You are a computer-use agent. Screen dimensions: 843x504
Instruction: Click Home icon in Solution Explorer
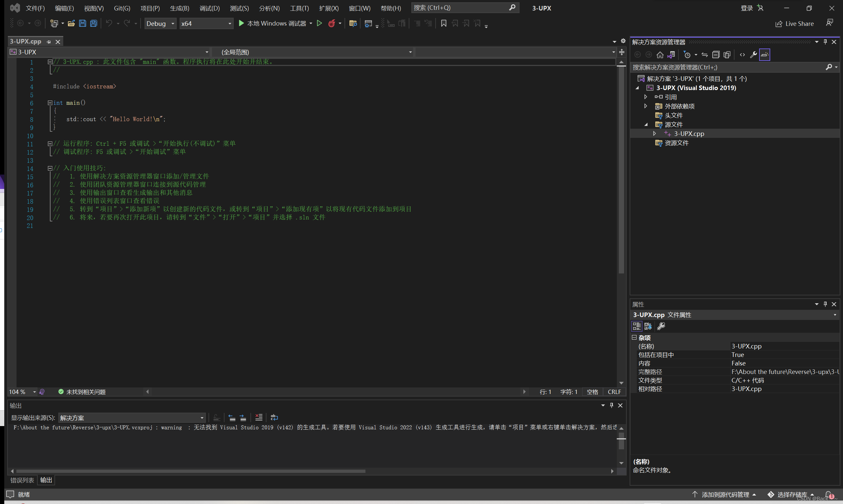[660, 55]
